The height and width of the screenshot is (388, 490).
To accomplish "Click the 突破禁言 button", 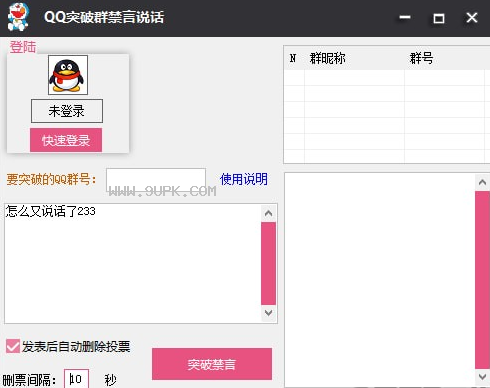I will [x=212, y=364].
